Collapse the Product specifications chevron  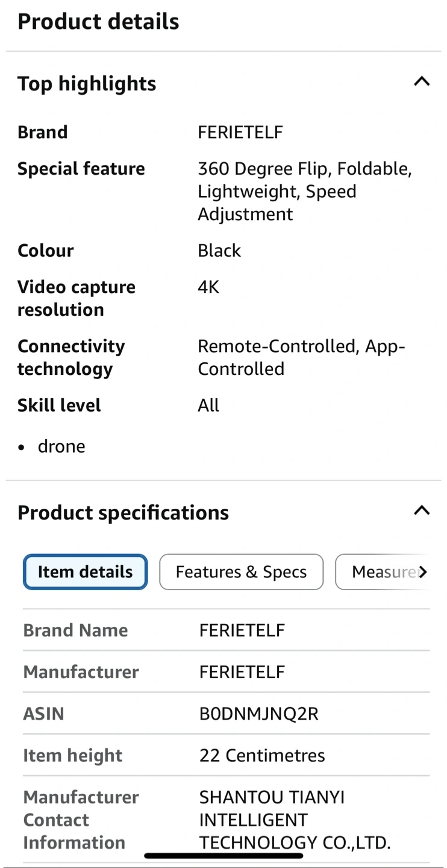422,511
